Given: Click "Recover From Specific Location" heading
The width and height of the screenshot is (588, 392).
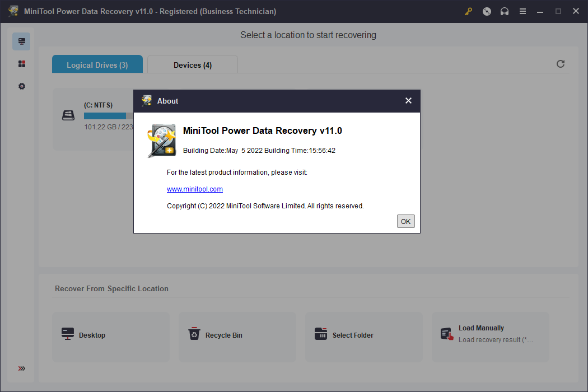Looking at the screenshot, I should click(111, 288).
